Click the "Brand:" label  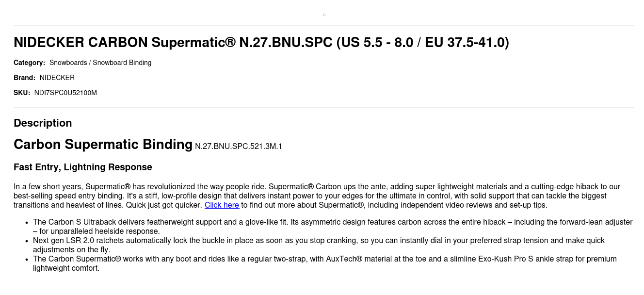(x=24, y=78)
